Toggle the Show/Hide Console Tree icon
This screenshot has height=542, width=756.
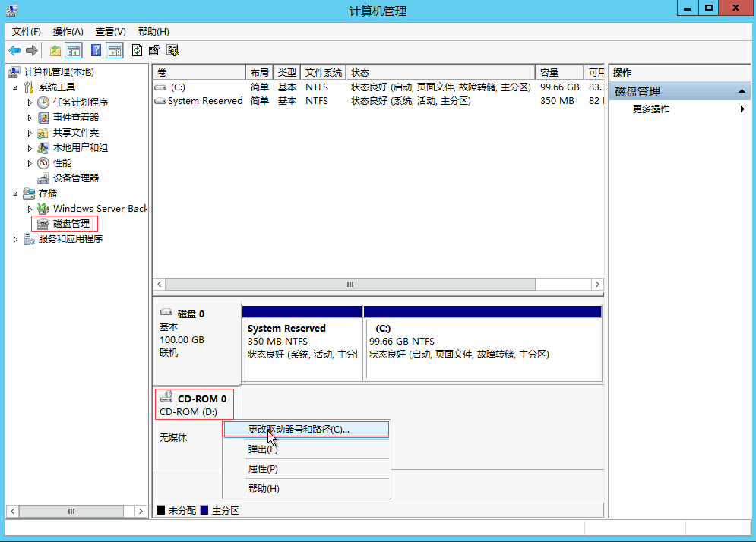[x=74, y=50]
